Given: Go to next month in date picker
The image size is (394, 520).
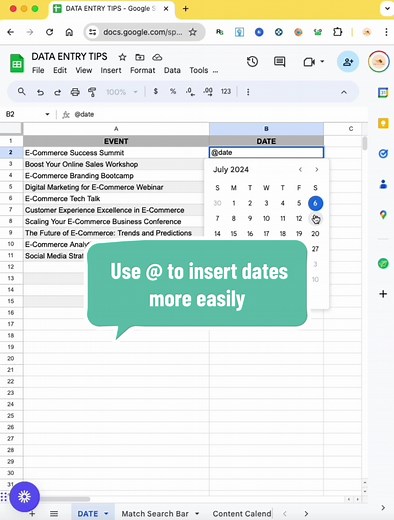Looking at the screenshot, I should pos(316,170).
